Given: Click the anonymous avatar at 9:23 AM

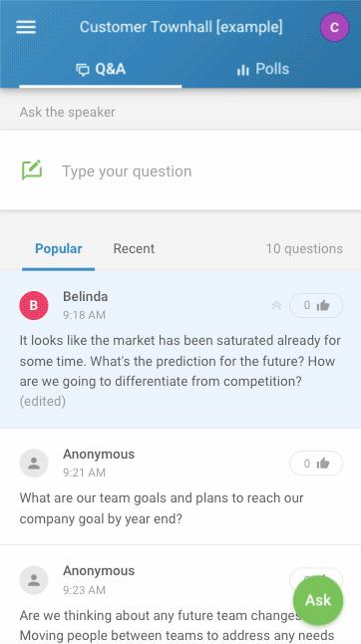Looking at the screenshot, I should click(34, 580).
